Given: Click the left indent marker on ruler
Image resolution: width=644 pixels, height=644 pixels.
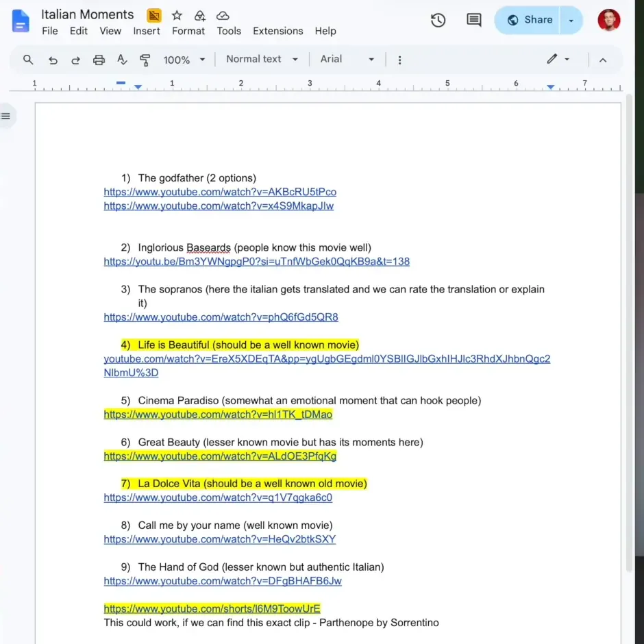Looking at the screenshot, I should click(138, 87).
